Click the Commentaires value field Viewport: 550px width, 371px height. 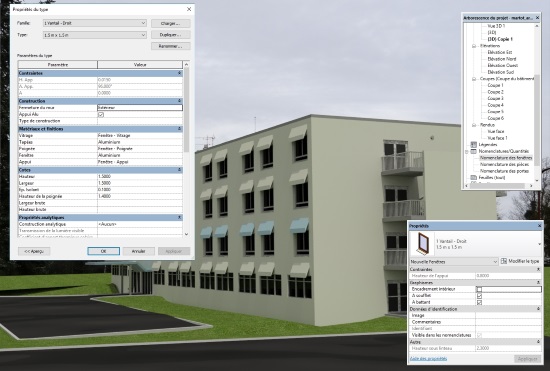click(508, 322)
